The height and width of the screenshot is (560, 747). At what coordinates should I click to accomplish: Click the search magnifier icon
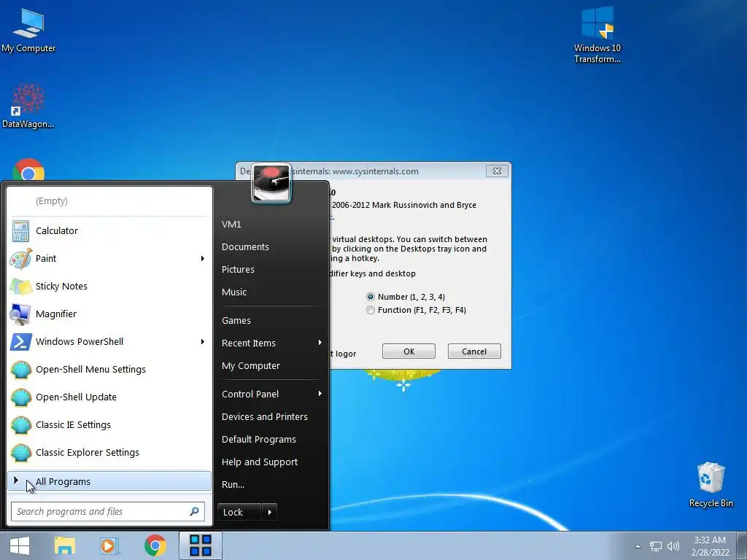(194, 511)
